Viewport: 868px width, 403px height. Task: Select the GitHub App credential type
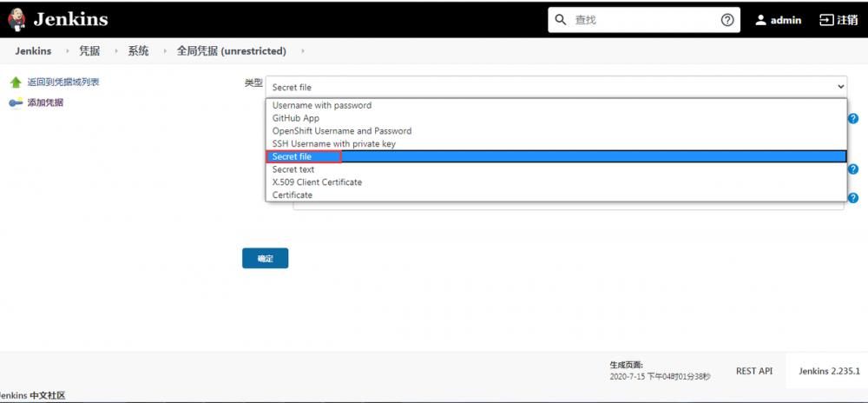click(296, 118)
